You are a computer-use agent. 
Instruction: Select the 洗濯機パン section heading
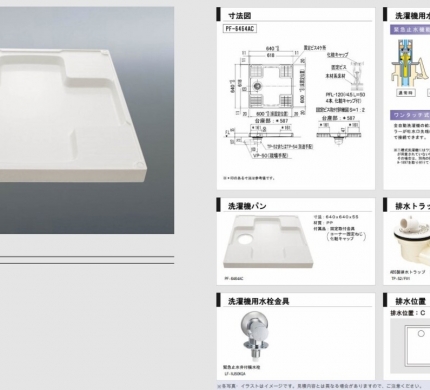247,206
